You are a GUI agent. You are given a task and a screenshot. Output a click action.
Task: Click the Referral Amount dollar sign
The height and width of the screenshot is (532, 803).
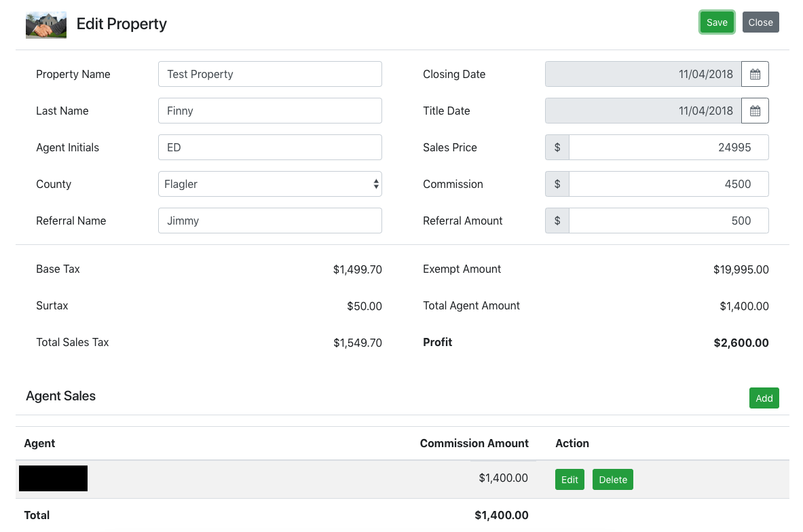click(x=557, y=221)
